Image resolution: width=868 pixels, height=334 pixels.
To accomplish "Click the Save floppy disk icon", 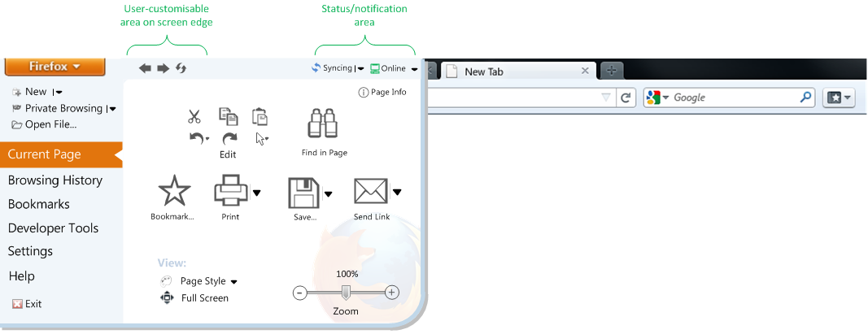I will click(304, 192).
